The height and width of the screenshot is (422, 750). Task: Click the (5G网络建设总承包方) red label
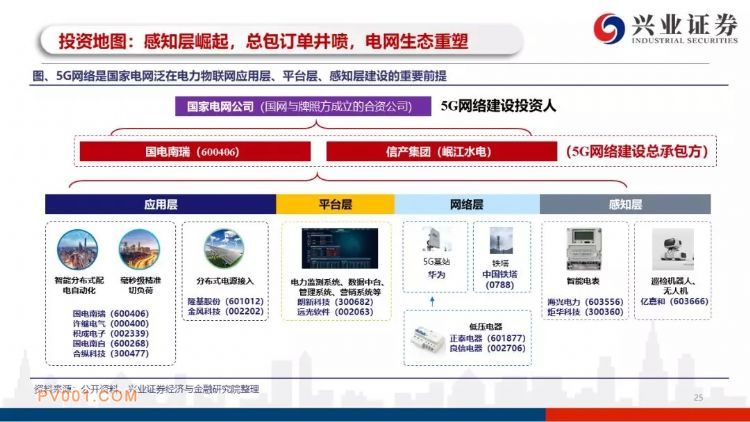coord(637,152)
